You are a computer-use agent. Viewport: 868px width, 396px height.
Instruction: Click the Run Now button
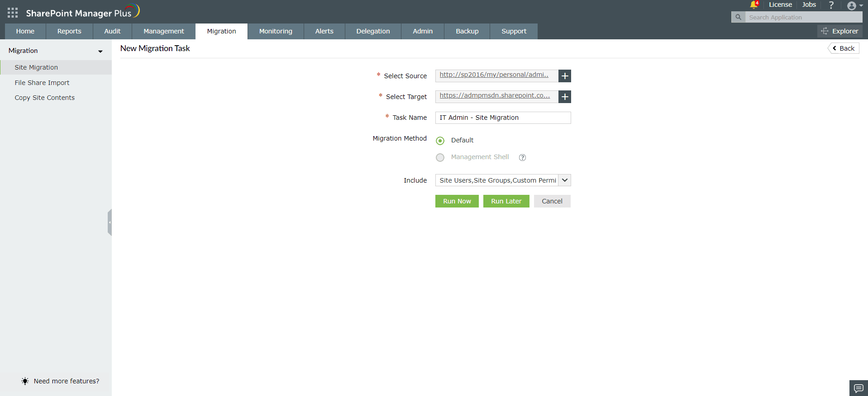[x=457, y=201]
